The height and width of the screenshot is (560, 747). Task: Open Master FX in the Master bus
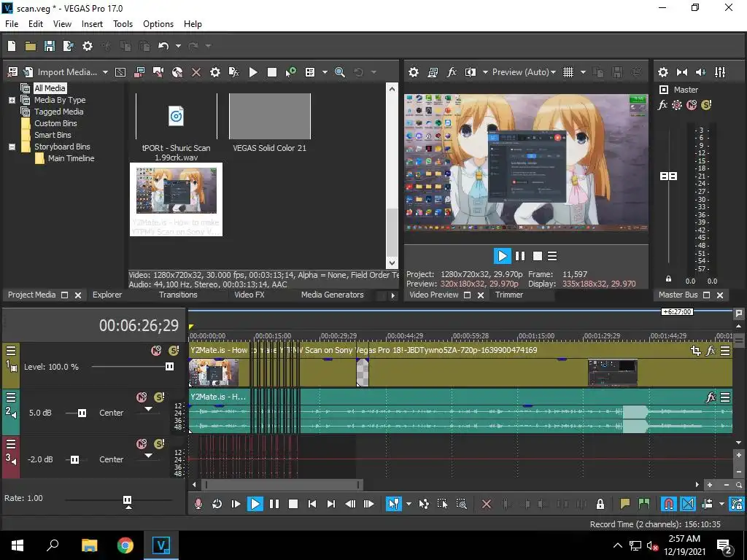pos(662,105)
